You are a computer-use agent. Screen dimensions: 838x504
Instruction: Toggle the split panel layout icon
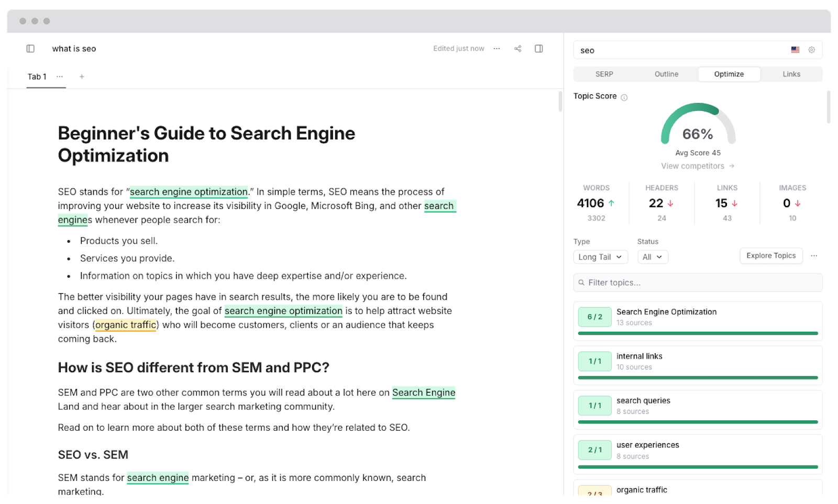(538, 48)
